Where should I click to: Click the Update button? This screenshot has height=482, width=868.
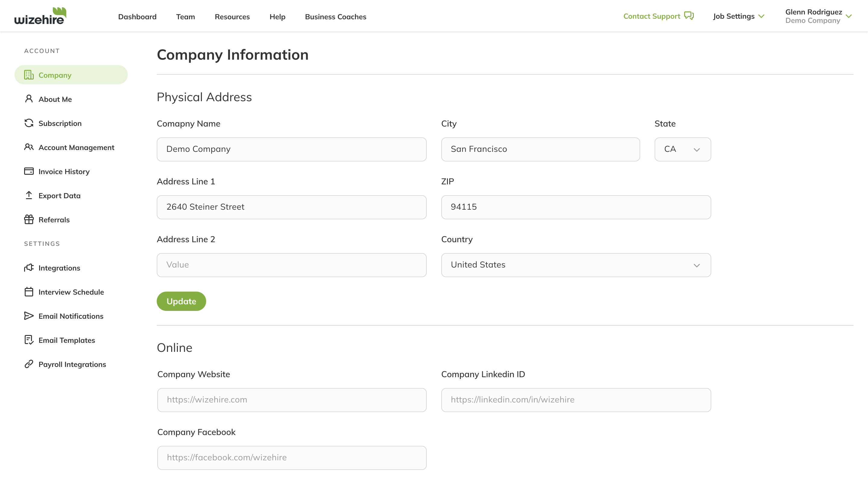pyautogui.click(x=181, y=301)
